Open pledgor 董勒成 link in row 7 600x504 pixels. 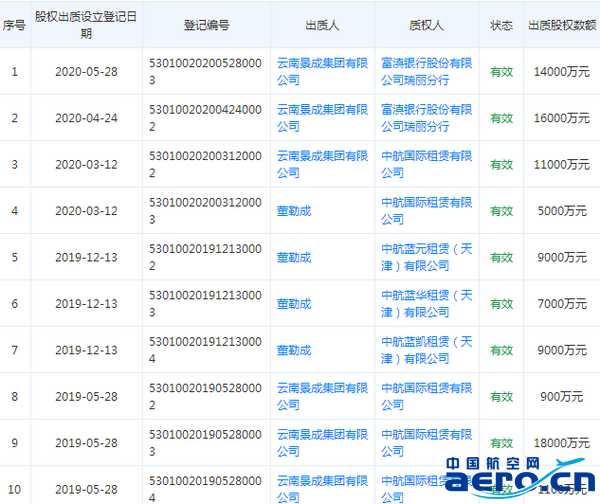294,350
